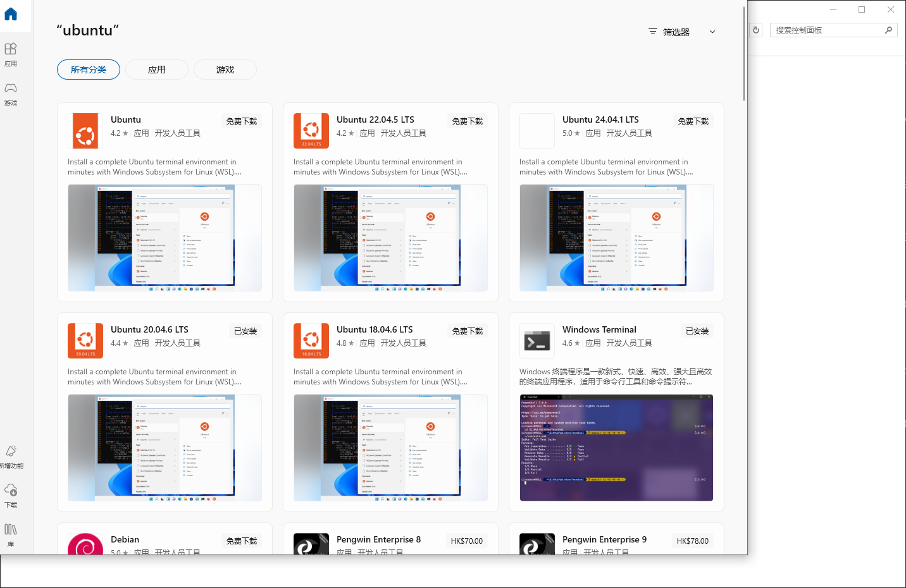Open the new features sidebar icon
The image size is (906, 588).
pos(11,456)
